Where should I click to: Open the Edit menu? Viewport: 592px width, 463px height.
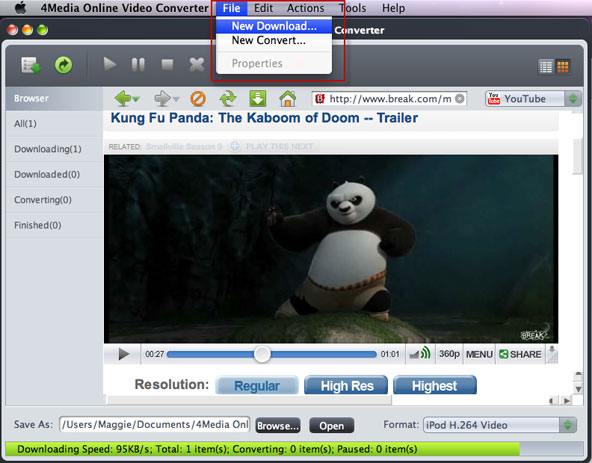tap(263, 8)
